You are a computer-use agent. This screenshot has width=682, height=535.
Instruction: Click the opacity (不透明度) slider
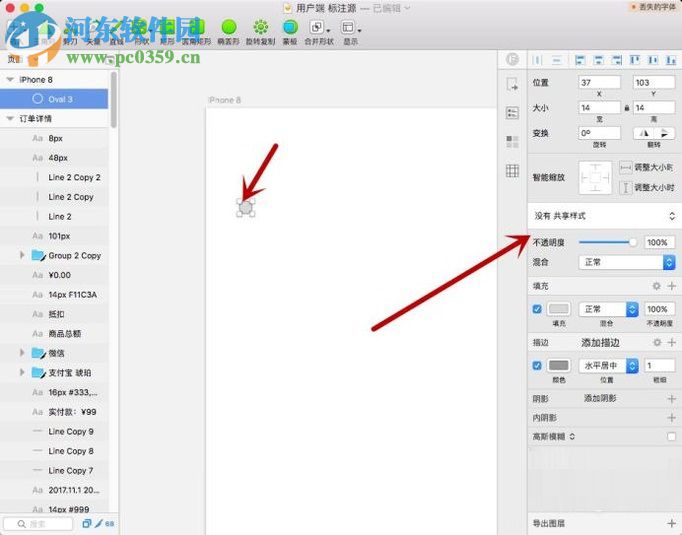tap(607, 242)
